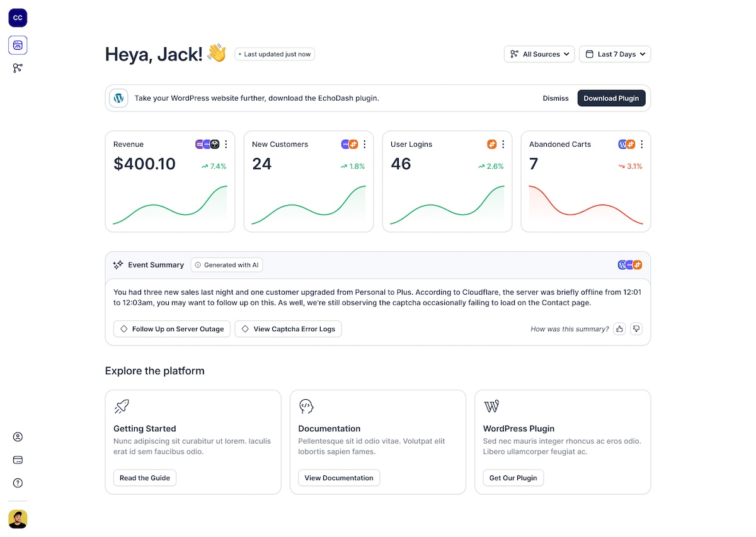Open the three-dot menu on New Customers card
Image resolution: width=756 pixels, height=537 pixels.
pyautogui.click(x=364, y=144)
